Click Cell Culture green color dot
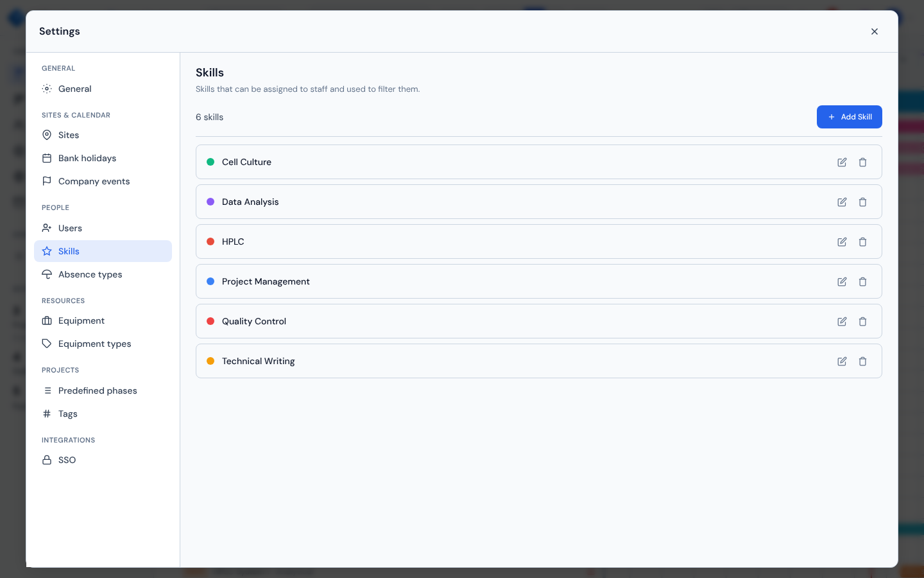Screen dimensions: 924x578 [x=210, y=162]
